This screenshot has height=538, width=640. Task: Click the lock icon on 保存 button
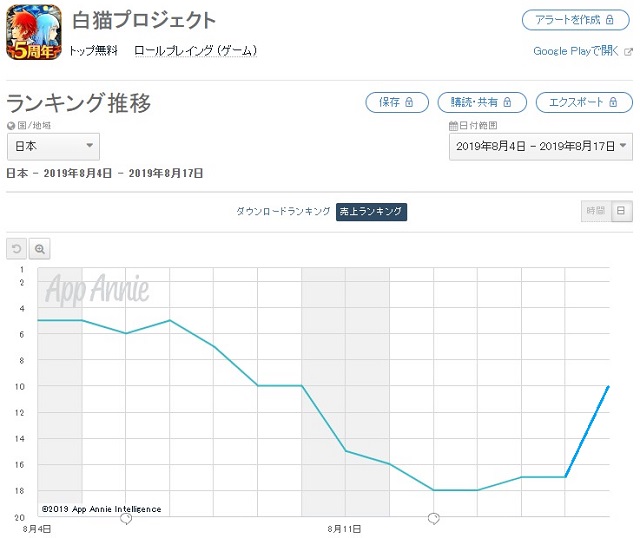click(x=409, y=102)
